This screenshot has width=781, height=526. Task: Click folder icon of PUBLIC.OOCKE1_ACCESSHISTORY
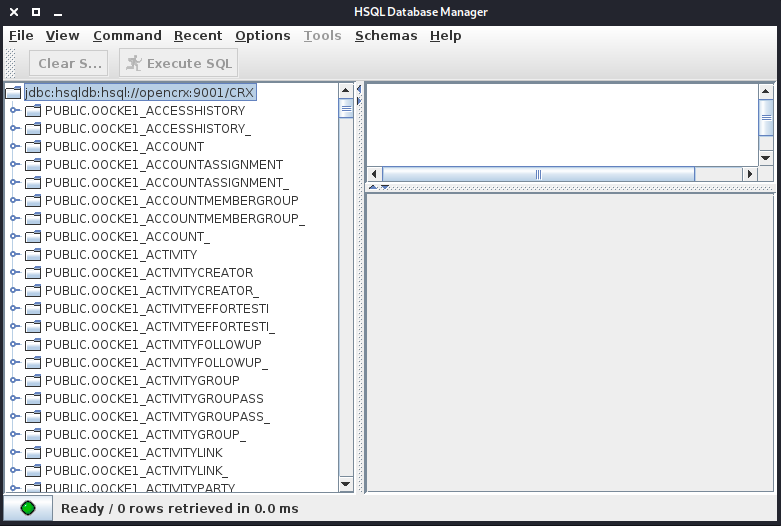point(33,111)
